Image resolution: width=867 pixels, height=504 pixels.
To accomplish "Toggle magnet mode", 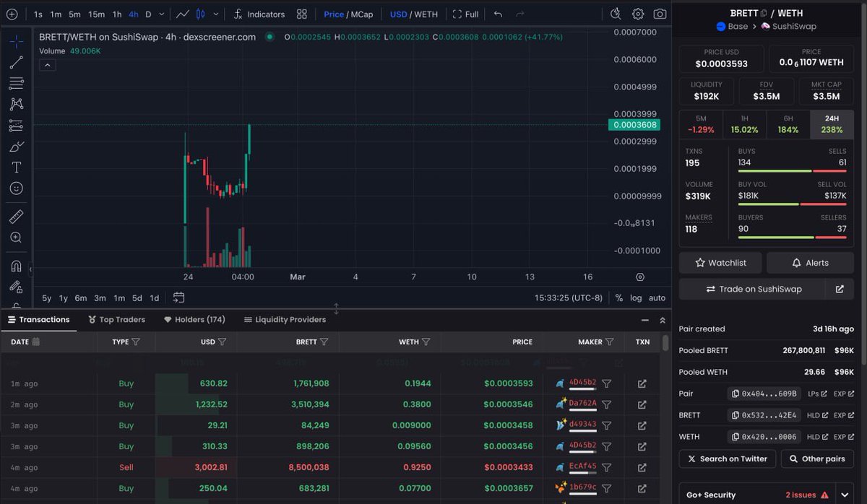I will (x=16, y=266).
